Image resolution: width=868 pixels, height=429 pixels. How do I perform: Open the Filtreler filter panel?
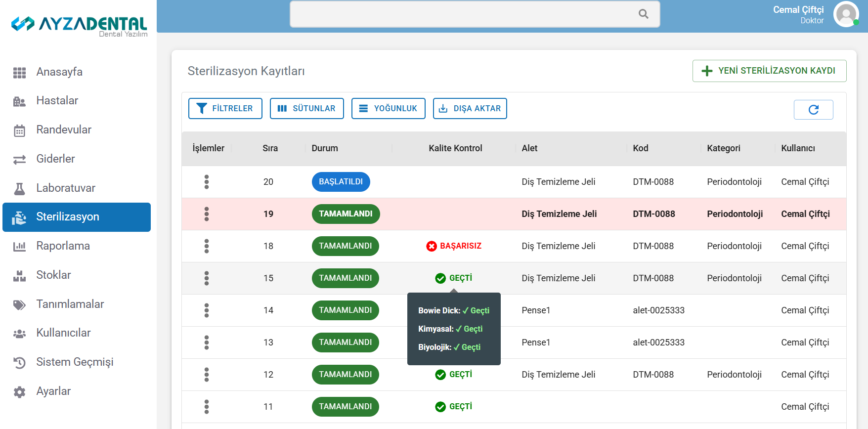225,108
